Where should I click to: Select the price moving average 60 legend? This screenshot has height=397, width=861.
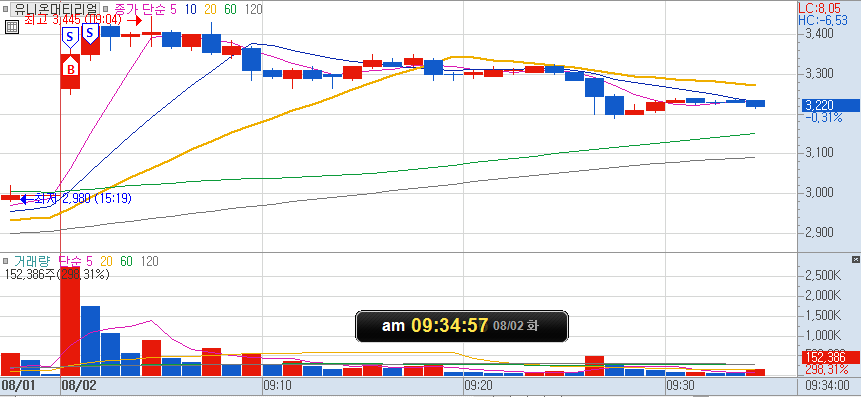pos(231,9)
